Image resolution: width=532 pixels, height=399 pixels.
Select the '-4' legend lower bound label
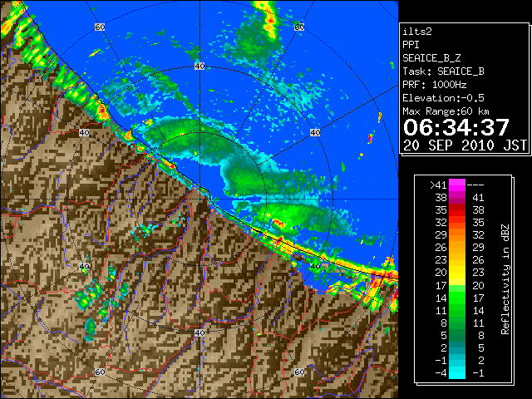[441, 373]
